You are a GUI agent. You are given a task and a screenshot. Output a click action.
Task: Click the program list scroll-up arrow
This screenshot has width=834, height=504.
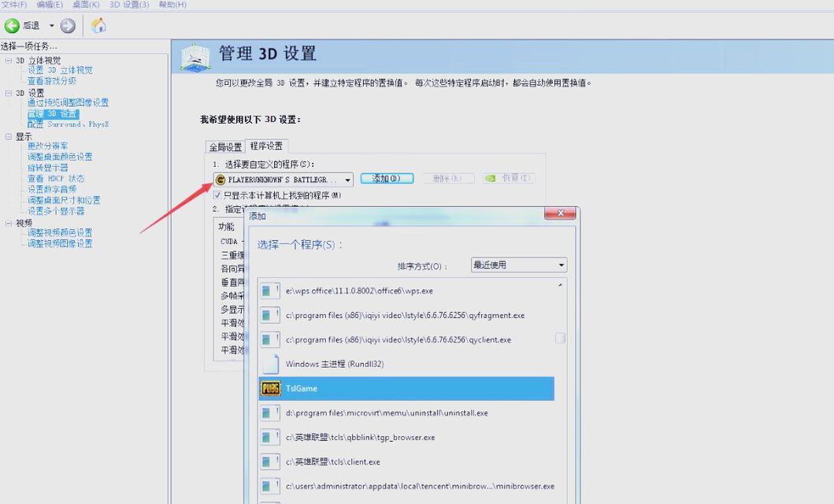[560, 286]
